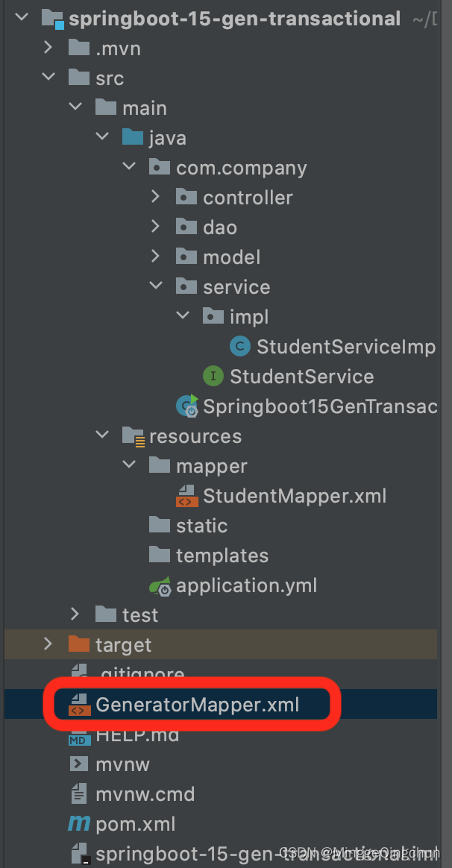
Task: Click the resources folder icon
Action: pyautogui.click(x=132, y=435)
